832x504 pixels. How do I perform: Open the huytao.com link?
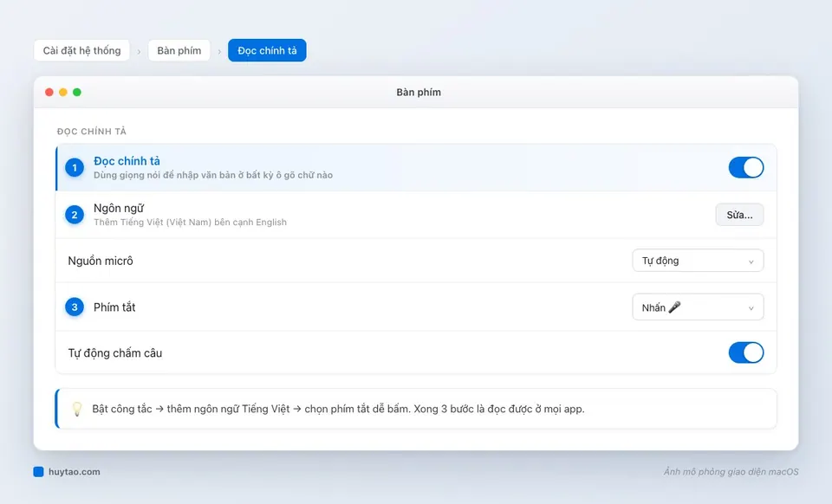75,472
